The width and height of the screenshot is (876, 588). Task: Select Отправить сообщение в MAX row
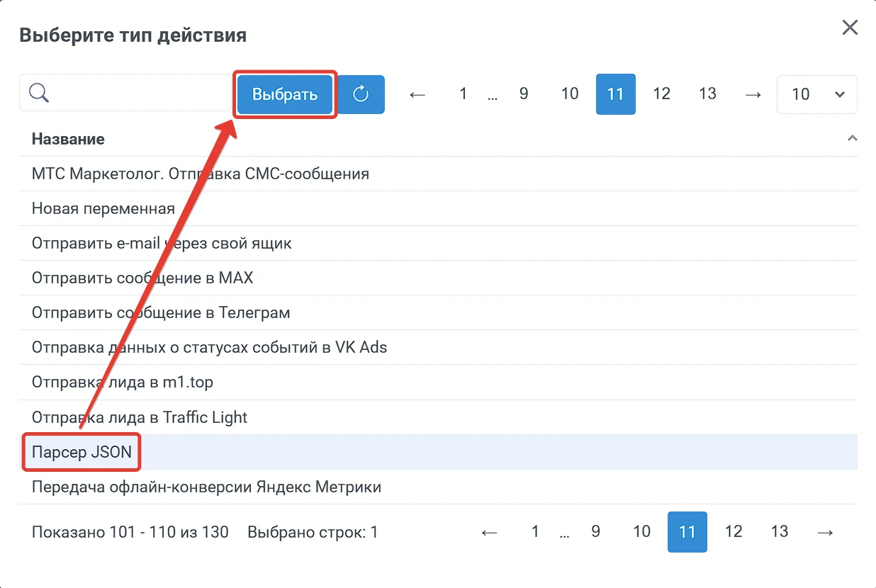(438, 278)
